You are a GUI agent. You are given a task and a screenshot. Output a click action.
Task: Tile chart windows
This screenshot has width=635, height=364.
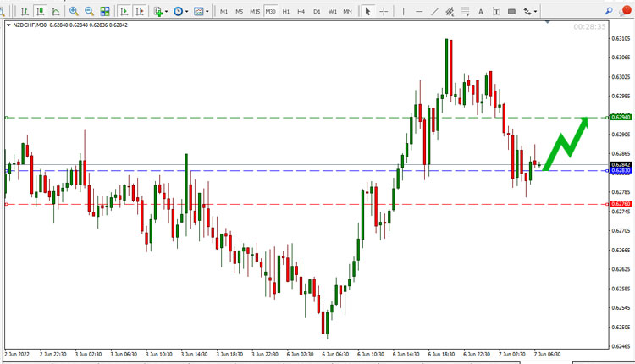click(105, 11)
